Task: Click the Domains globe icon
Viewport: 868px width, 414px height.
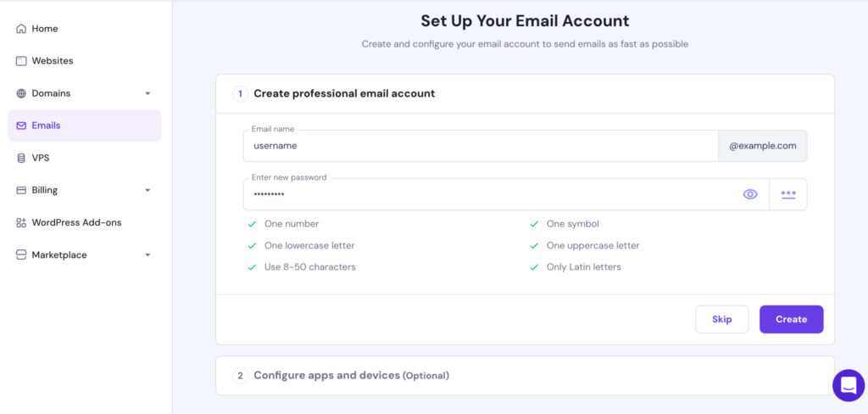Action: [x=21, y=93]
